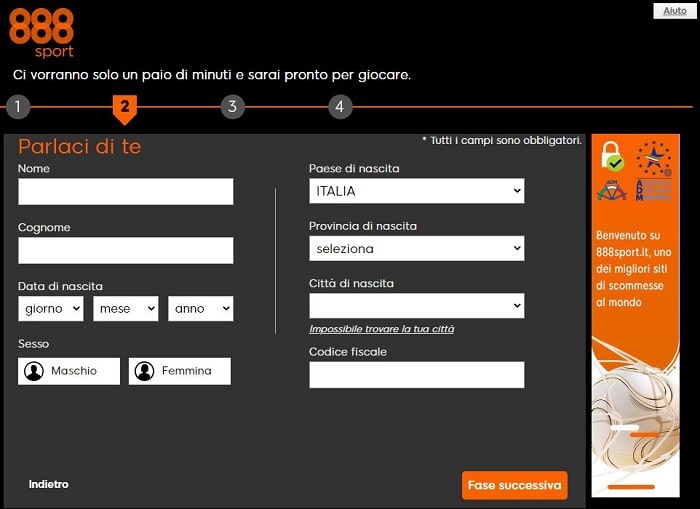Open the giorno day dropdown
The height and width of the screenshot is (509, 700).
click(51, 309)
